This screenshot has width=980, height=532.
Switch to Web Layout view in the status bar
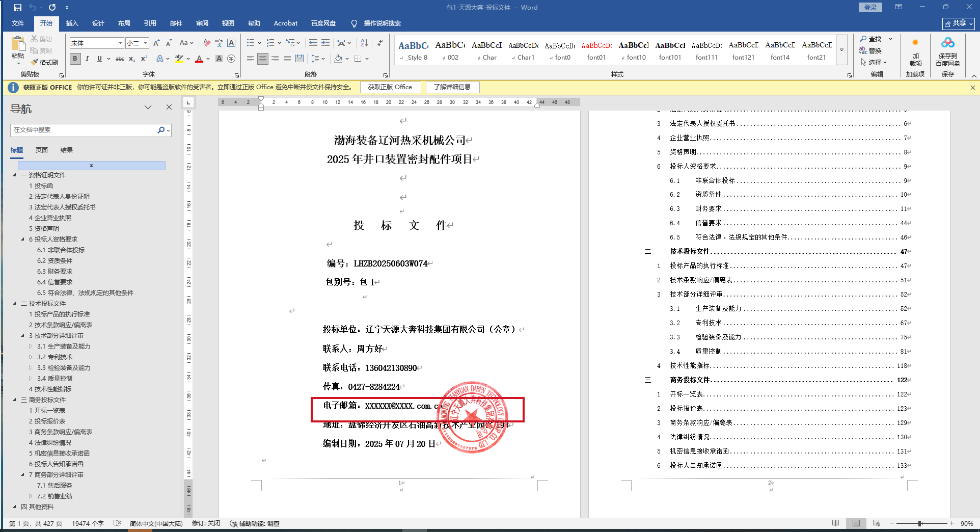877,523
